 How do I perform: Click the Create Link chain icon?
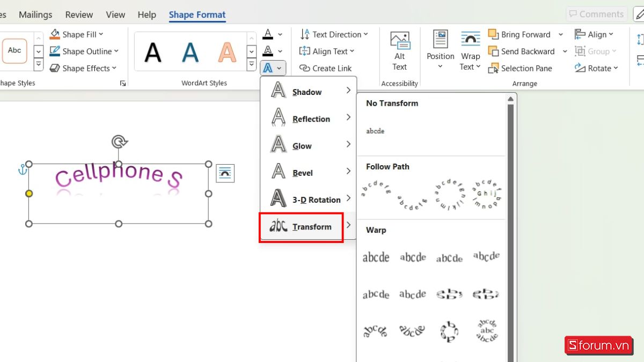point(305,68)
